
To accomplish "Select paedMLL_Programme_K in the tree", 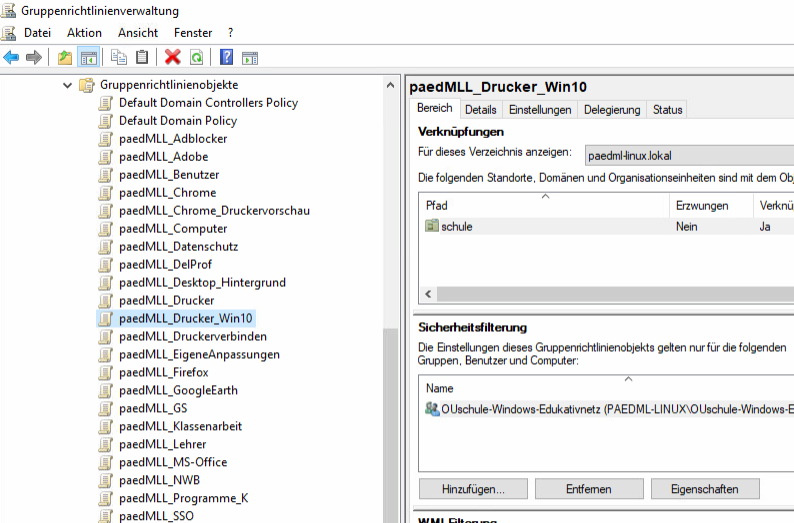I will tap(183, 498).
